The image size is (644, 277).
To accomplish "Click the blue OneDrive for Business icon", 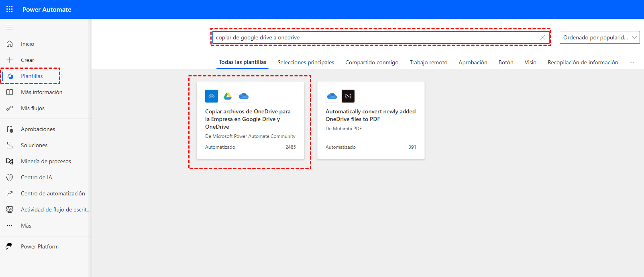I will [212, 96].
